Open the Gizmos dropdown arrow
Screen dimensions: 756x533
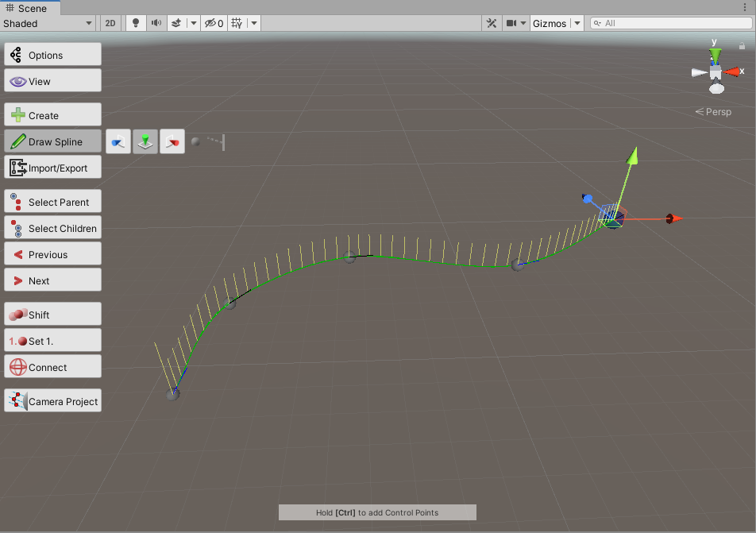click(x=577, y=23)
